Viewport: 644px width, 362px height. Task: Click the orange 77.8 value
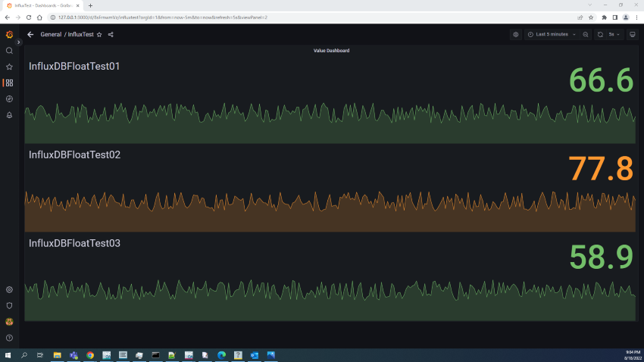[601, 169]
